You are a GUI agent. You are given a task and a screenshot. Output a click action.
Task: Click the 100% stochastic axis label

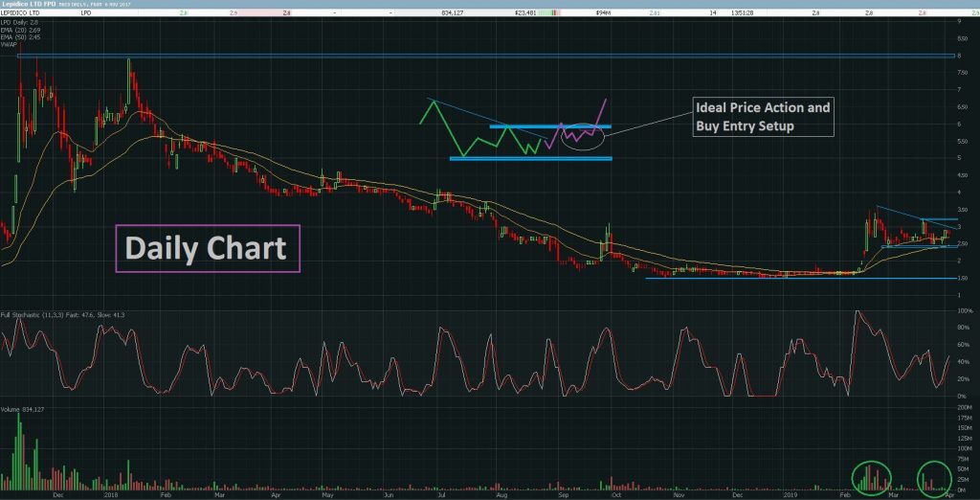[x=965, y=311]
